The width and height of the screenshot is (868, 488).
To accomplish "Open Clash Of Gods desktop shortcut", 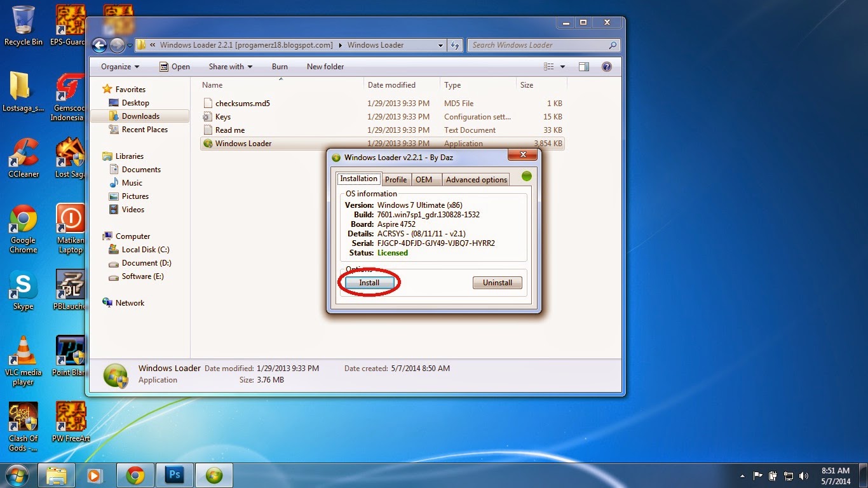I will 23,427.
